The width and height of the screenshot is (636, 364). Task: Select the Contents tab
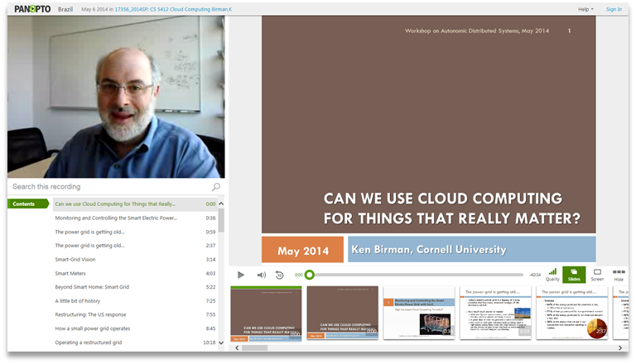coord(27,204)
